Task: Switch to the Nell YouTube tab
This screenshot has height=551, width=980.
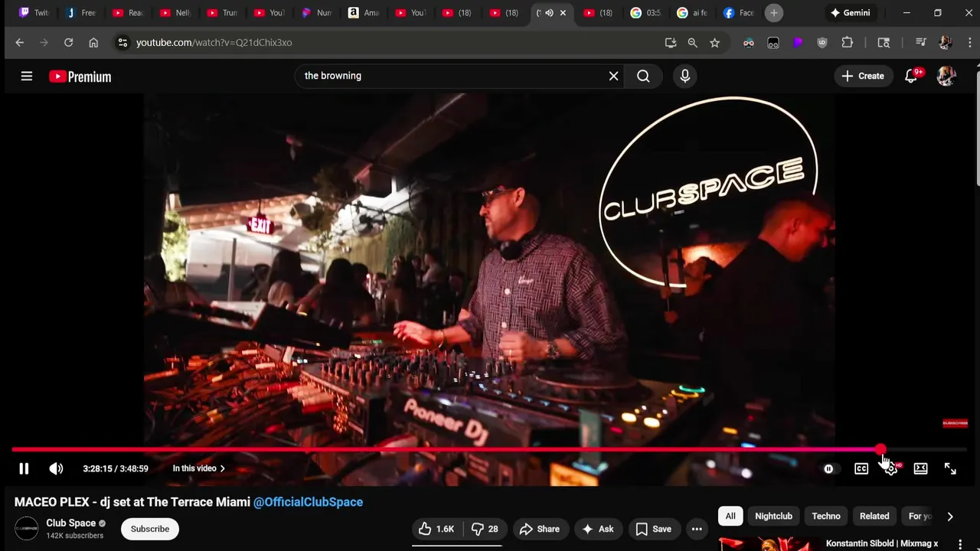Action: coord(175,13)
